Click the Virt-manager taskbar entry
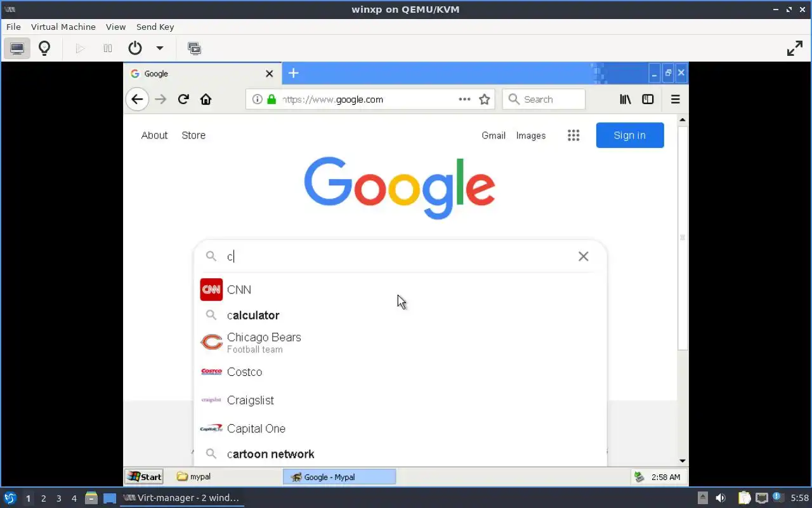812x508 pixels. [181, 498]
